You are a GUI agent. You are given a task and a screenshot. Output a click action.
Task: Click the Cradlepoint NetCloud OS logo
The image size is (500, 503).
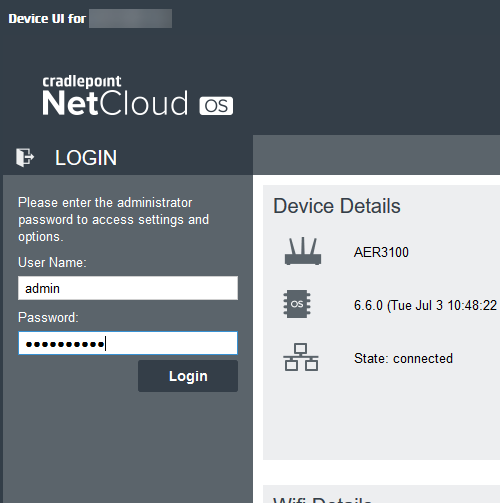[138, 96]
